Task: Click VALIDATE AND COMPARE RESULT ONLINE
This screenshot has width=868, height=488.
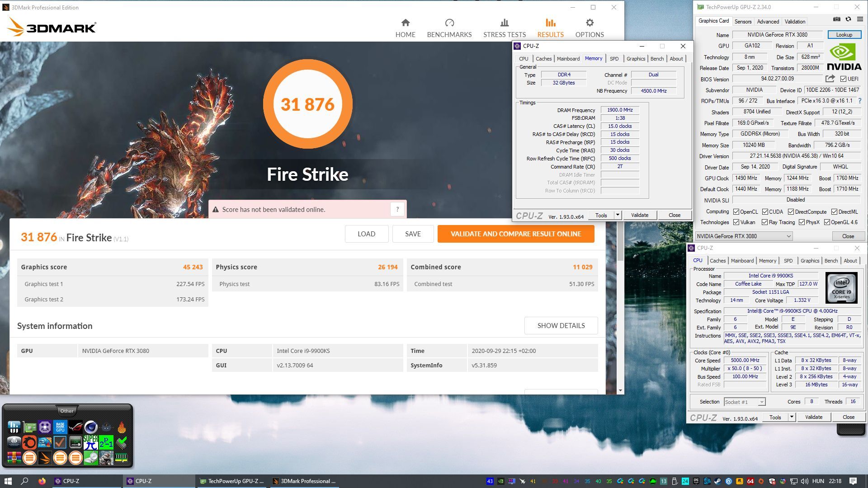Action: pyautogui.click(x=516, y=234)
